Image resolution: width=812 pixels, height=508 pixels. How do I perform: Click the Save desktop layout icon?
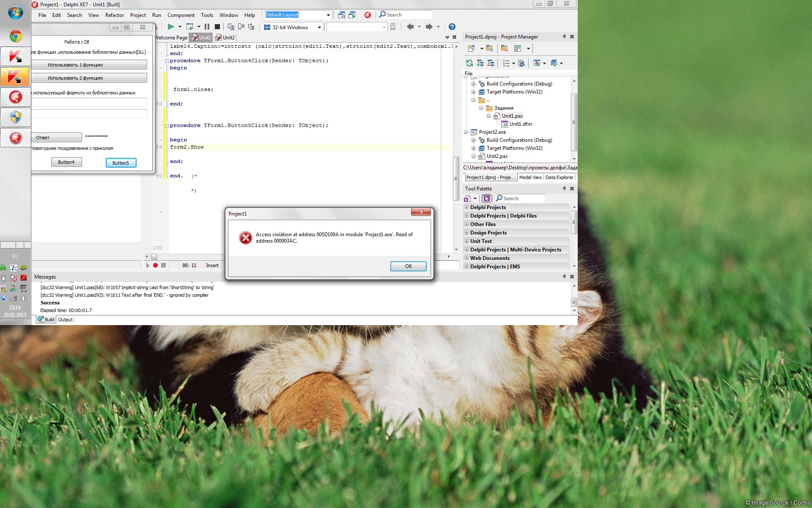point(342,15)
